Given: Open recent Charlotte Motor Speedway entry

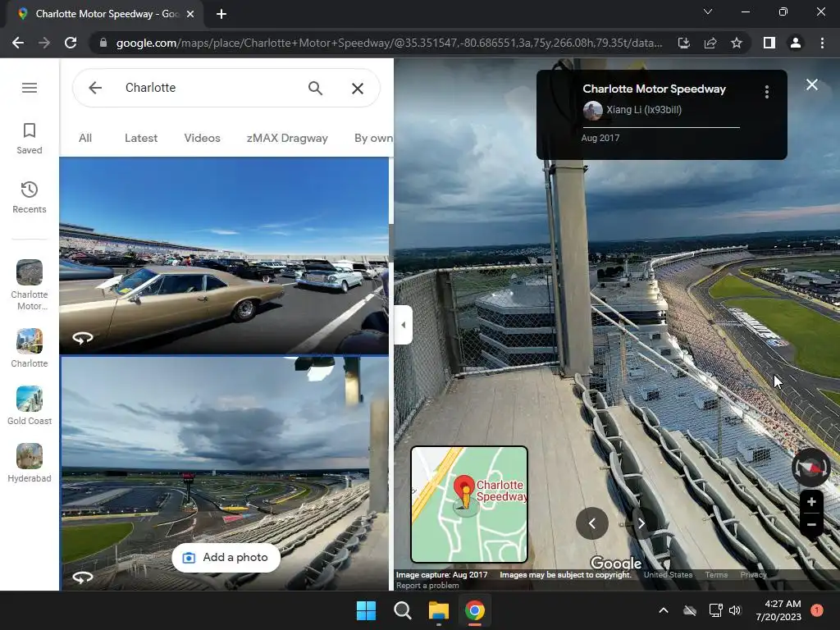Looking at the screenshot, I should [30, 285].
